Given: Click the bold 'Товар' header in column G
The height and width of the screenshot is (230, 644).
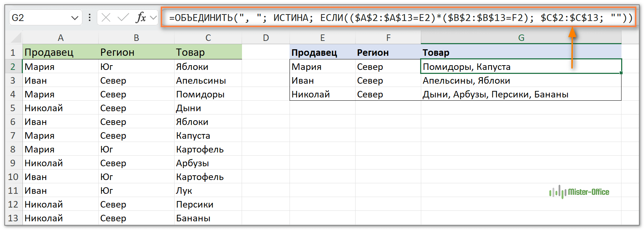Looking at the screenshot, I should 521,52.
